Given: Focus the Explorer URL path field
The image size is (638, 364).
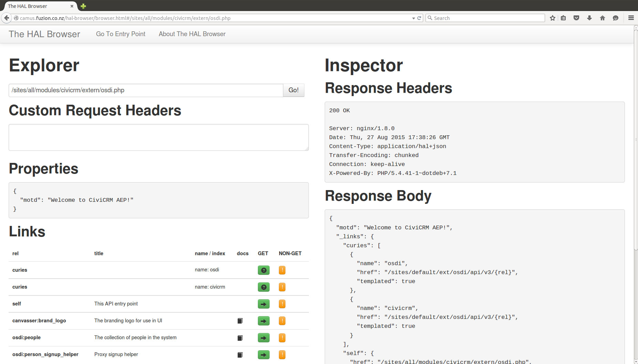Looking at the screenshot, I should tap(146, 90).
